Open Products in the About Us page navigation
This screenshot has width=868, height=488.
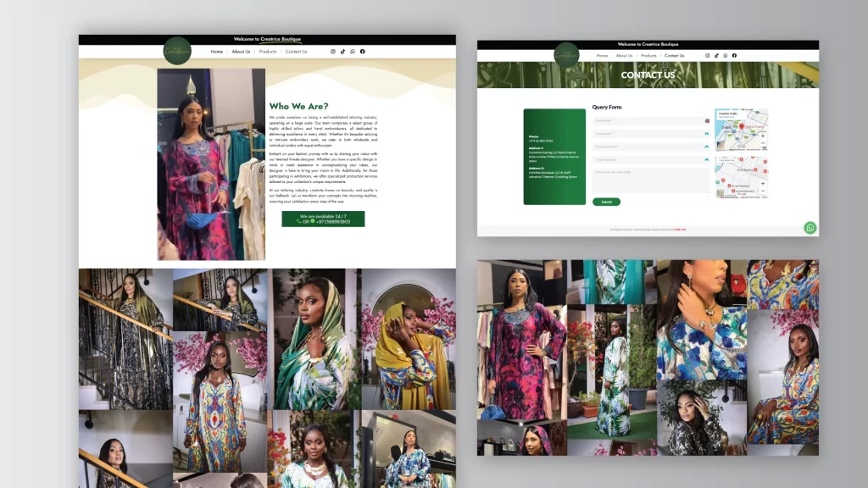pos(268,52)
